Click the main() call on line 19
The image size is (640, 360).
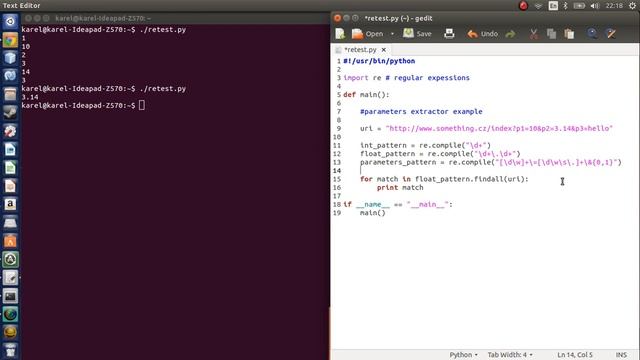click(372, 213)
